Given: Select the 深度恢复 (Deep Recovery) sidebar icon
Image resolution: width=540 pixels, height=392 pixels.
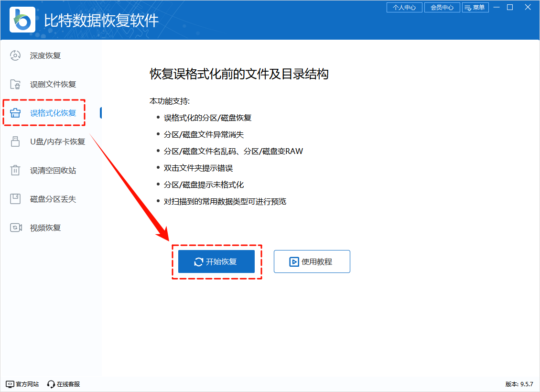Looking at the screenshot, I should [x=15, y=55].
